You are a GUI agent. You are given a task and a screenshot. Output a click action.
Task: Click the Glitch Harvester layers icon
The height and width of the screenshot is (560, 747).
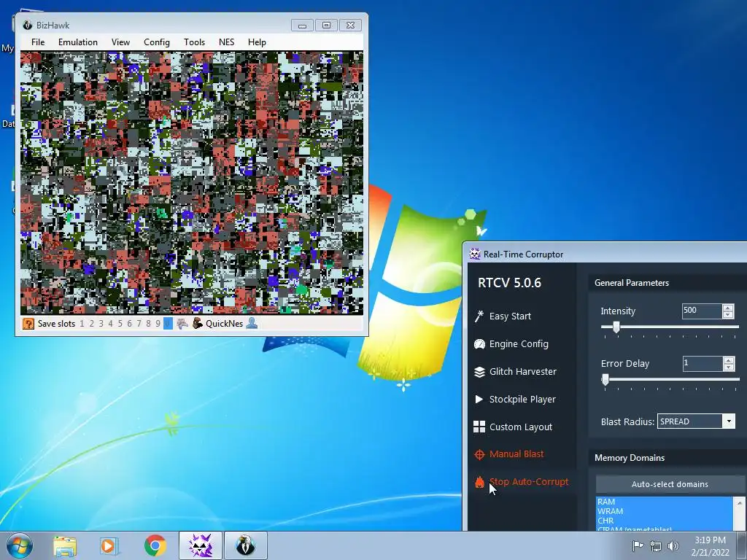pyautogui.click(x=479, y=371)
